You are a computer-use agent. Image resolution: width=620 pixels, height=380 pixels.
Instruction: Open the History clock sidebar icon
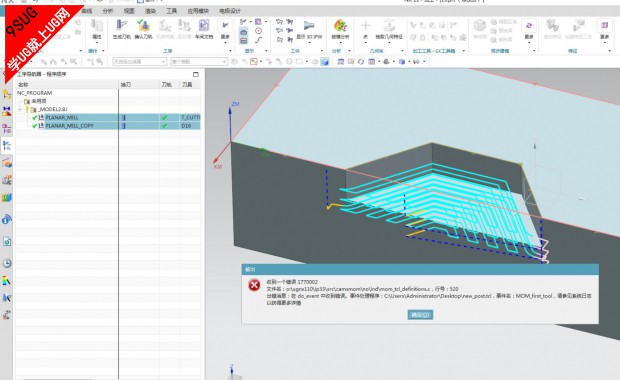7,263
